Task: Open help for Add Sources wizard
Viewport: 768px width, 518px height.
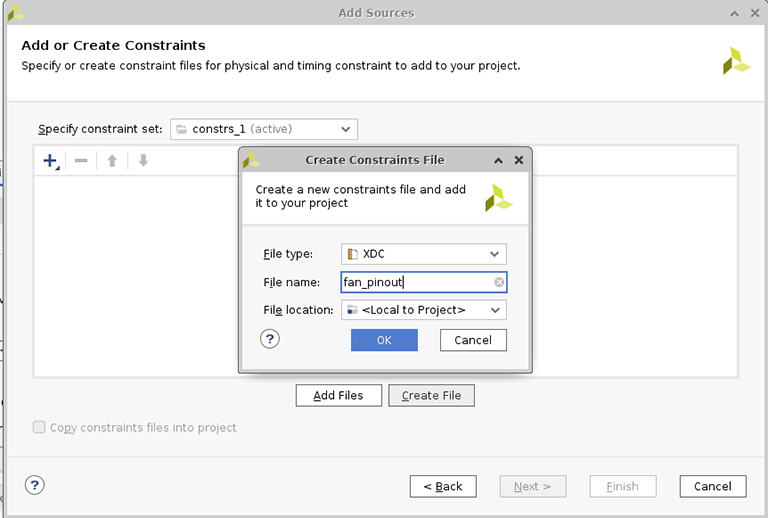Action: point(35,485)
